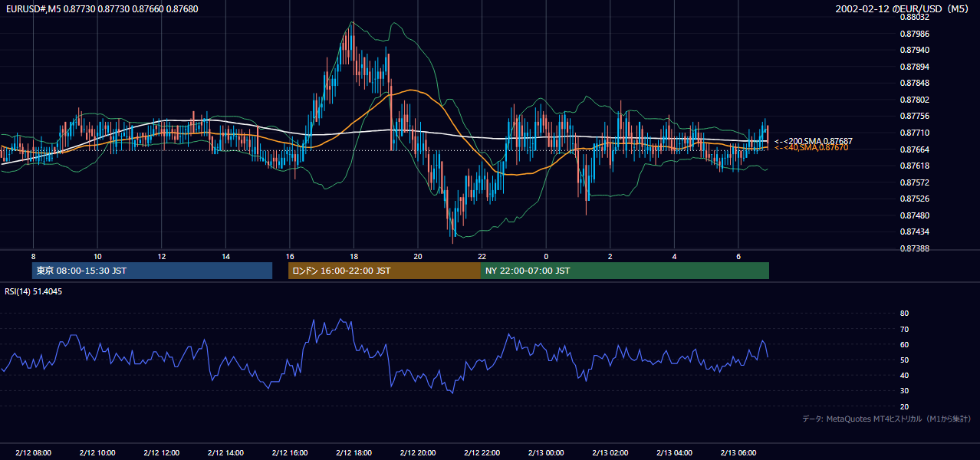
Task: Click the 2/12 20:00 date-time label
Action: [x=418, y=453]
